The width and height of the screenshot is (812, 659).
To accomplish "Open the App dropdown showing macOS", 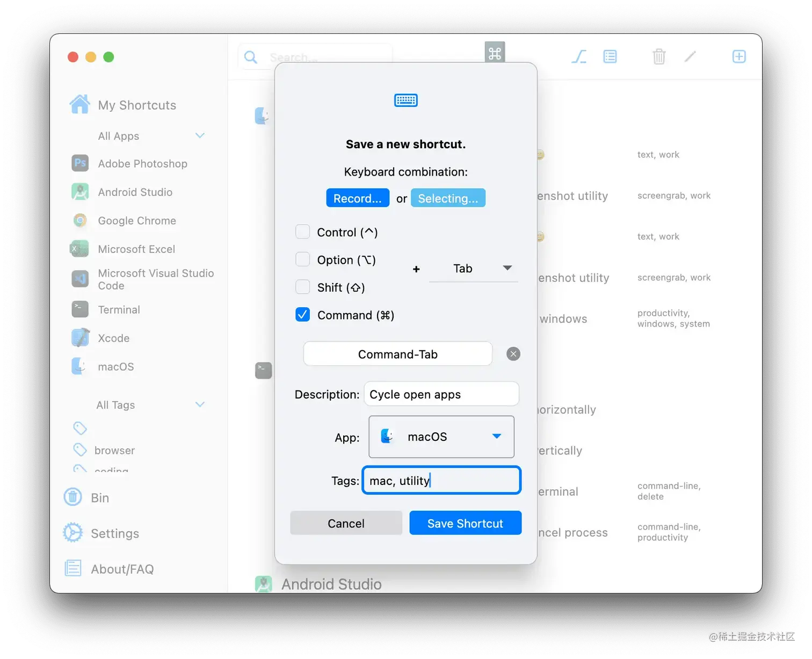I will pos(441,437).
